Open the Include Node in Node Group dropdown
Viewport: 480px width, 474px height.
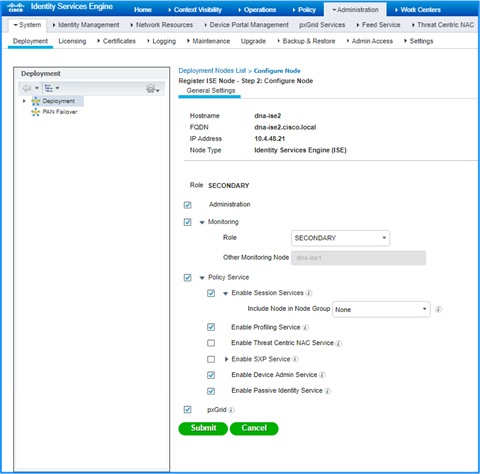click(x=381, y=309)
